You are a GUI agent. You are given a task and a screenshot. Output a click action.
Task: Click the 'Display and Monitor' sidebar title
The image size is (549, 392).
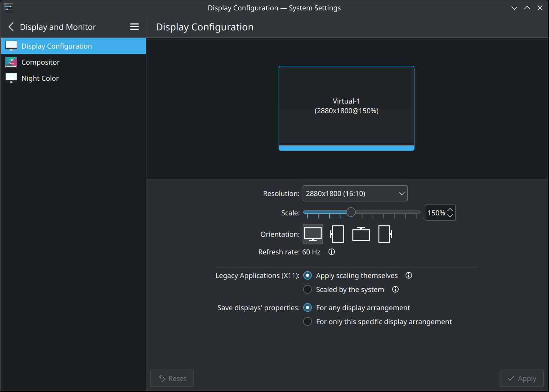58,27
